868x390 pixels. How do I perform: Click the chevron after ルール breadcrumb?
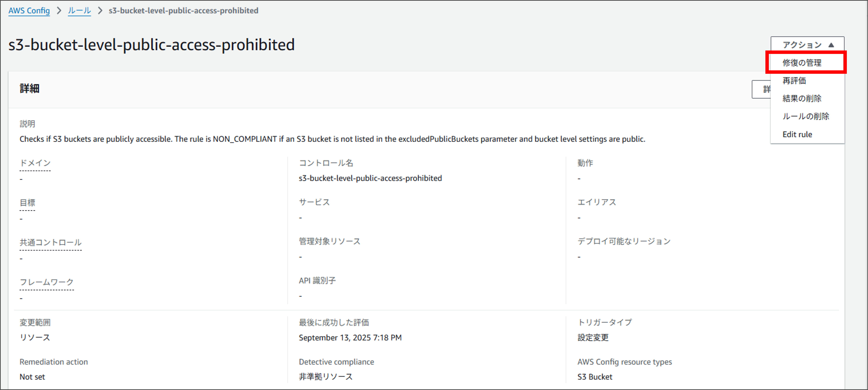(100, 11)
